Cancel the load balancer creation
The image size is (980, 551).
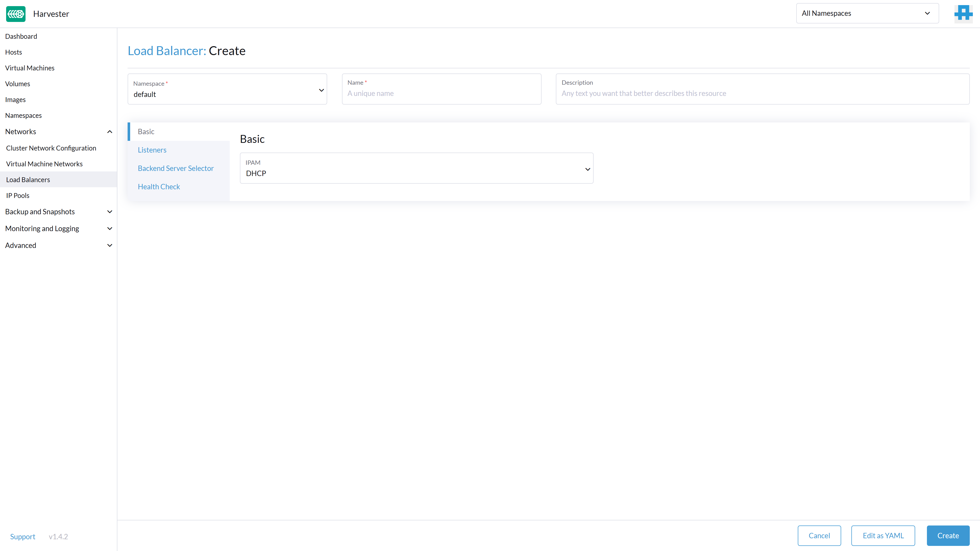click(819, 535)
